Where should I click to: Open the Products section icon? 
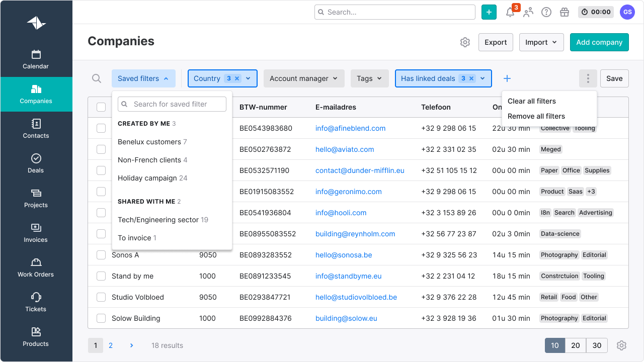pos(36,337)
